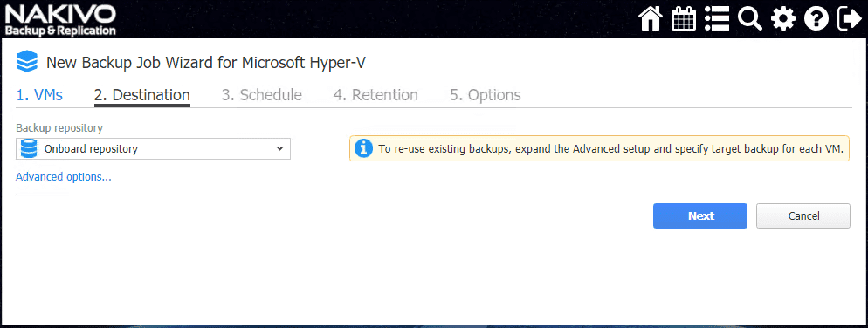Image resolution: width=868 pixels, height=328 pixels.
Task: Jump to the 5. Options step
Action: tap(486, 95)
